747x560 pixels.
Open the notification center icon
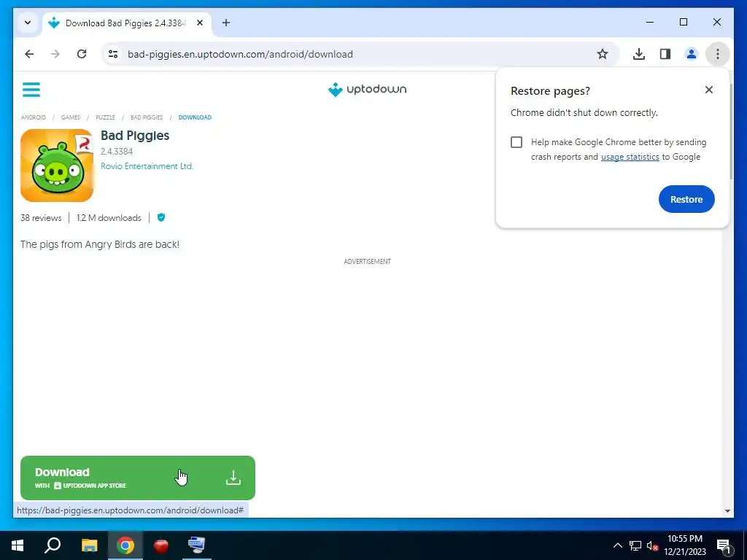tap(724, 545)
